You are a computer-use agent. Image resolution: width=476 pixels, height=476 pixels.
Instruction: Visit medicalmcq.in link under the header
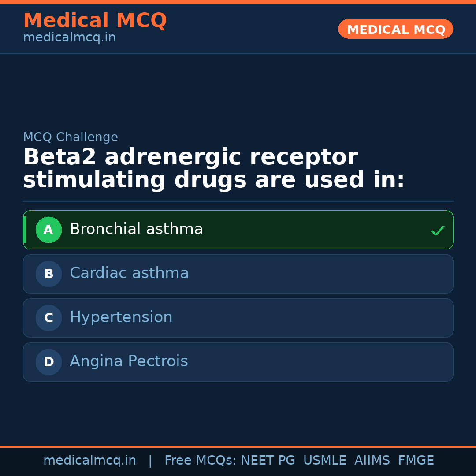pyautogui.click(x=69, y=37)
